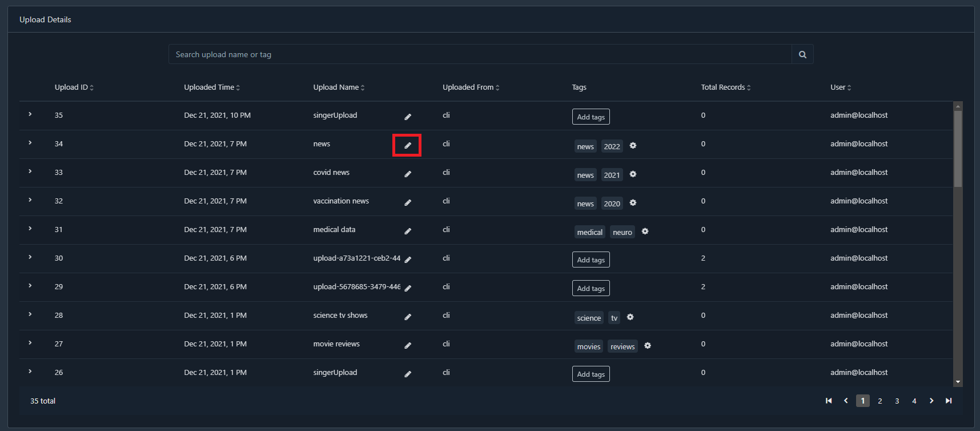Viewport: 980px width, 431px height.
Task: Edit the 'covid news' upload name
Action: click(x=408, y=174)
